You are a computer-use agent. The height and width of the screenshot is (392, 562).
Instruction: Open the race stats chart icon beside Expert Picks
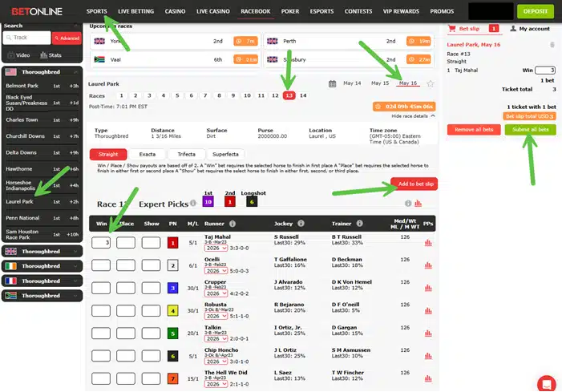[418, 204]
